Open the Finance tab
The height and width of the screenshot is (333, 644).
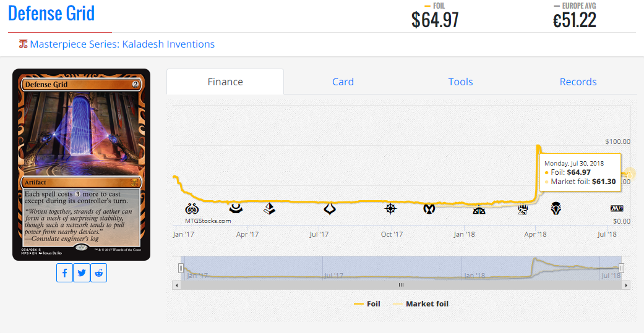coord(225,82)
